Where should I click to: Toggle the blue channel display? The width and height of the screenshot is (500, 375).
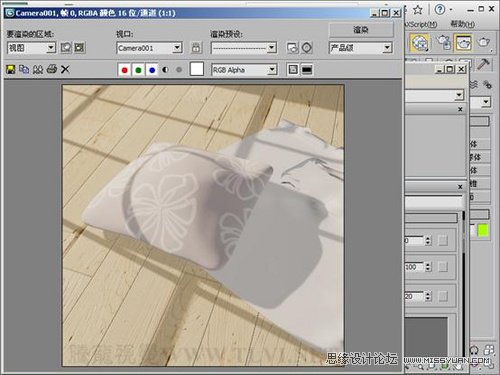click(x=152, y=70)
